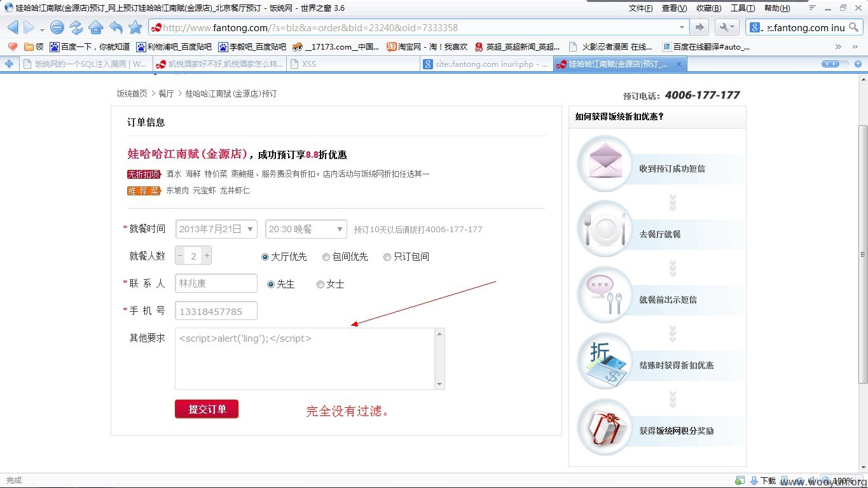Expand the bookmarks bar overflow chevron
The image size is (868, 488).
pos(838,46)
